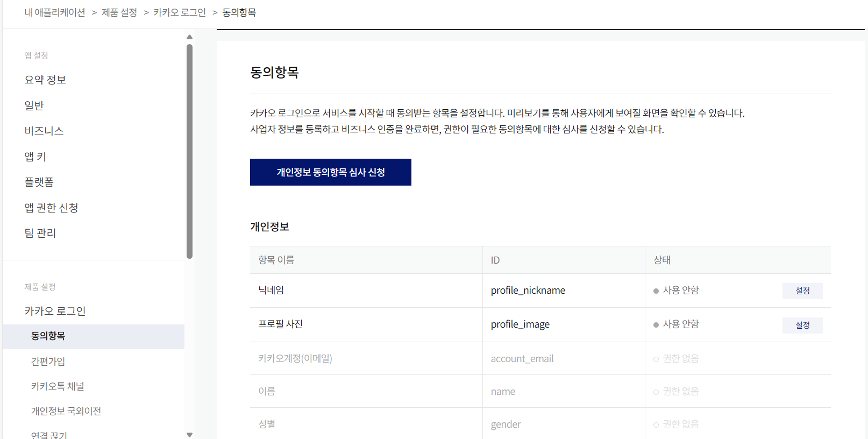This screenshot has height=439, width=868.
Task: Click the sidebar scrollbar thumb
Action: [189, 151]
